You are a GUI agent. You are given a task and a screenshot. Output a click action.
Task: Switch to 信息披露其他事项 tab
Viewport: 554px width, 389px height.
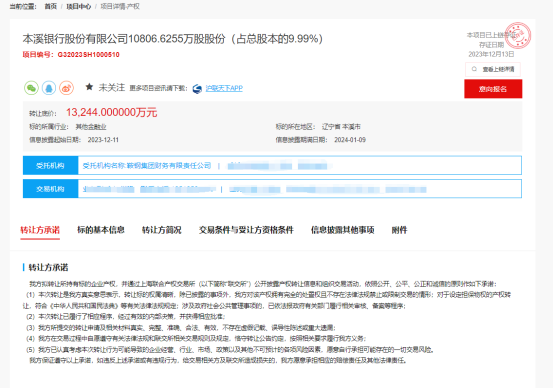pyautogui.click(x=342, y=230)
